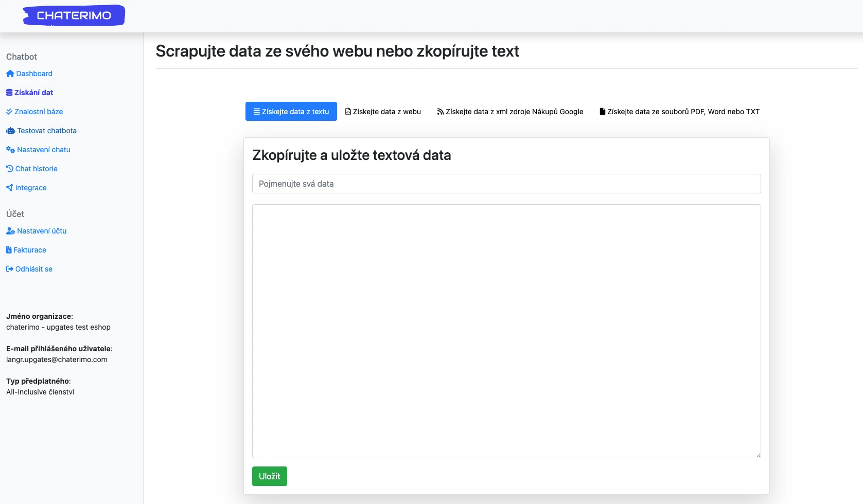Open the xml zdroje Nákupů Google tab
This screenshot has width=863, height=504.
[510, 112]
